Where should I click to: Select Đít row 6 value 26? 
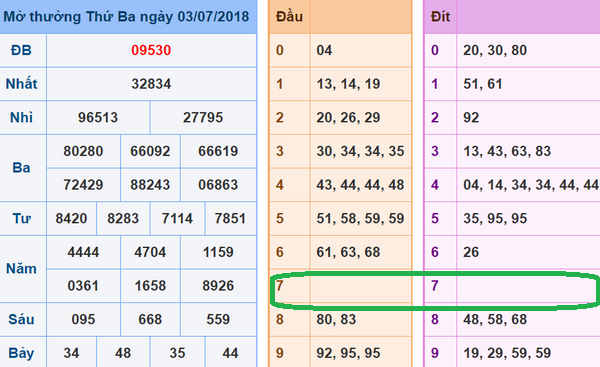tap(471, 252)
